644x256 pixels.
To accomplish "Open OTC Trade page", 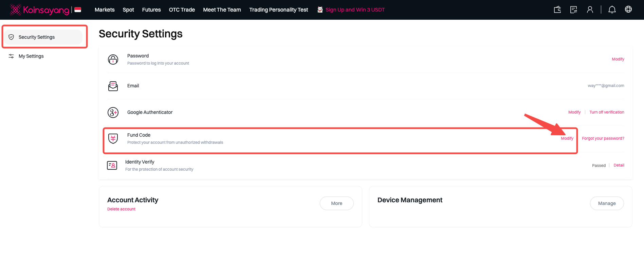I will click(x=182, y=10).
